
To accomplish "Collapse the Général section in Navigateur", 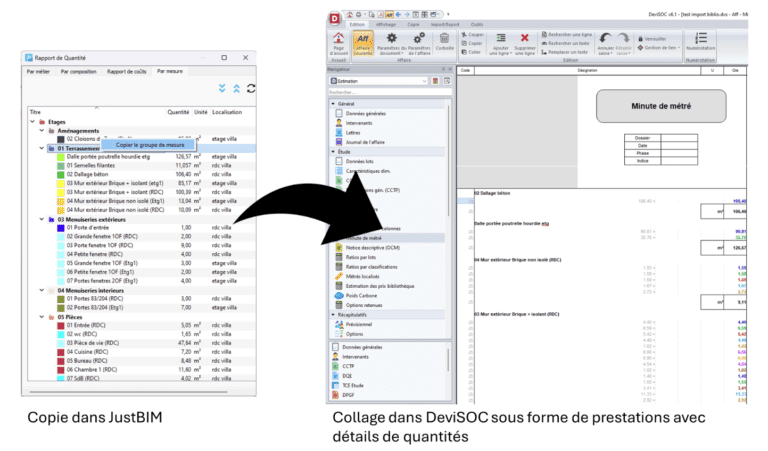I will coord(333,104).
